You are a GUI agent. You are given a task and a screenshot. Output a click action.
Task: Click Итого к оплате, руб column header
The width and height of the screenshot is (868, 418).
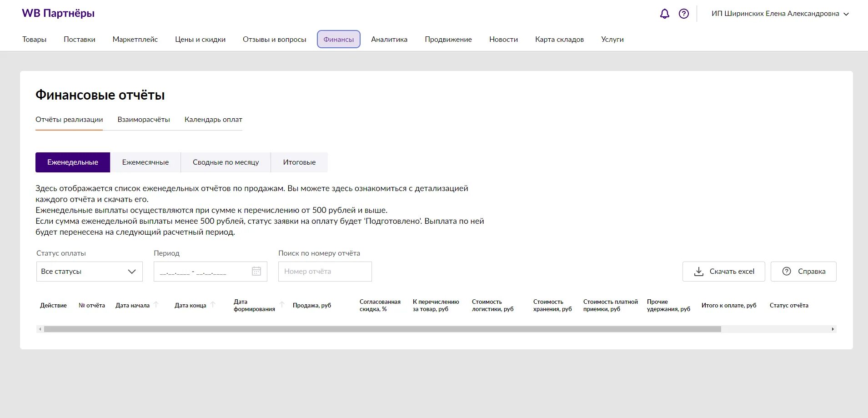729,305
